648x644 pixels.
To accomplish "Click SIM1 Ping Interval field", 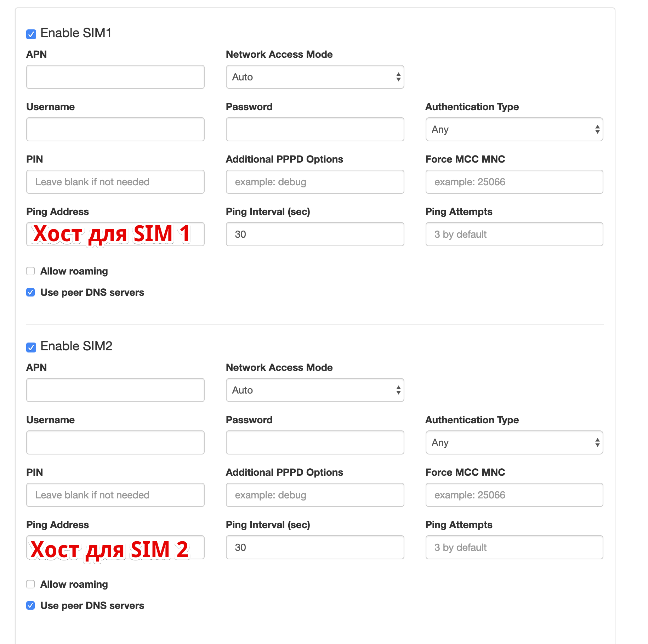I will click(315, 234).
